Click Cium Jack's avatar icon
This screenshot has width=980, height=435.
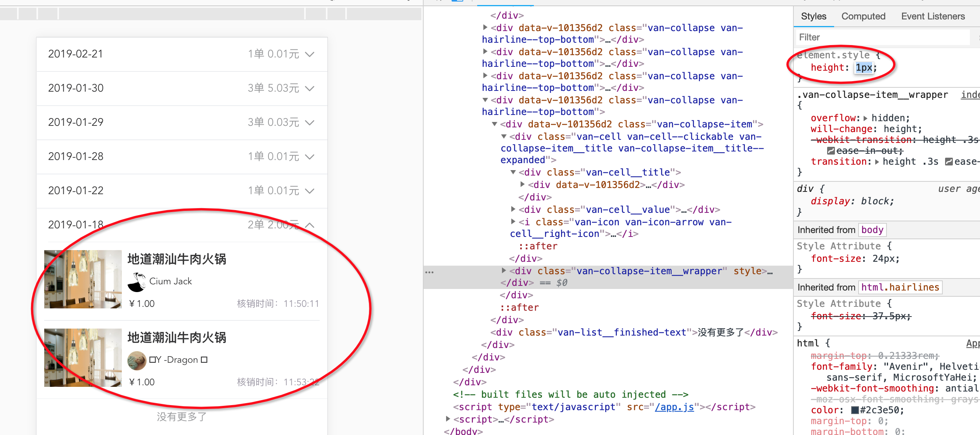tap(137, 282)
